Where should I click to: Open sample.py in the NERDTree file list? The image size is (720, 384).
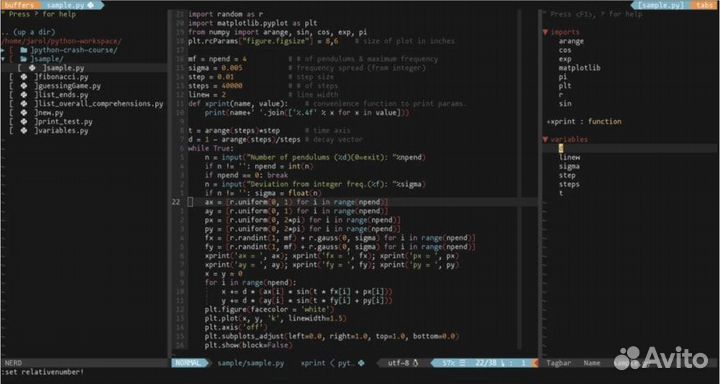[x=64, y=68]
